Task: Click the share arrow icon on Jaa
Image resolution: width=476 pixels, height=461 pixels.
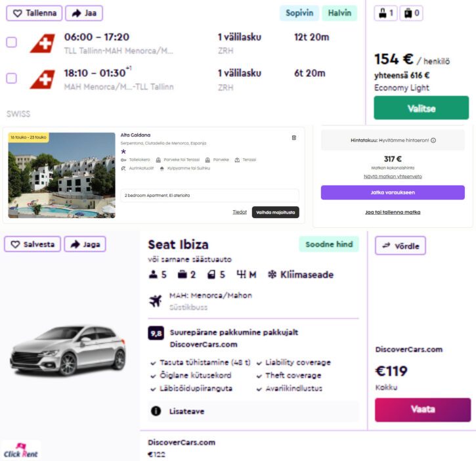Action: (x=76, y=13)
